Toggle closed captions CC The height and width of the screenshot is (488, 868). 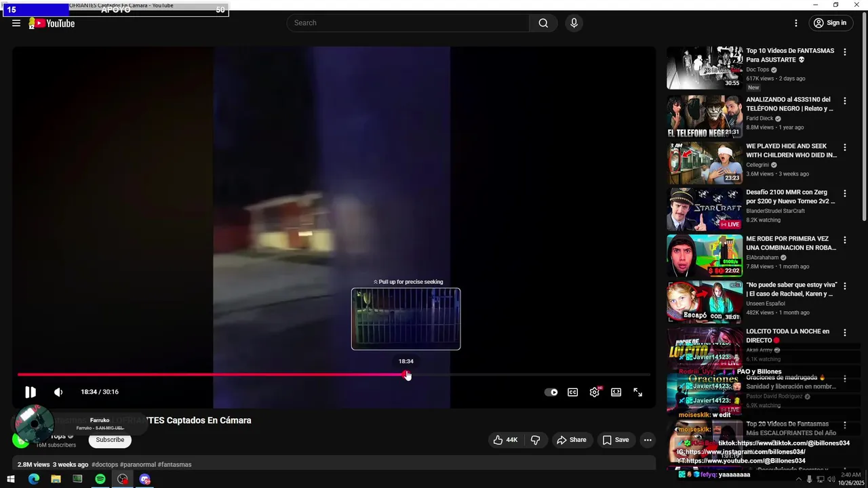pos(573,392)
